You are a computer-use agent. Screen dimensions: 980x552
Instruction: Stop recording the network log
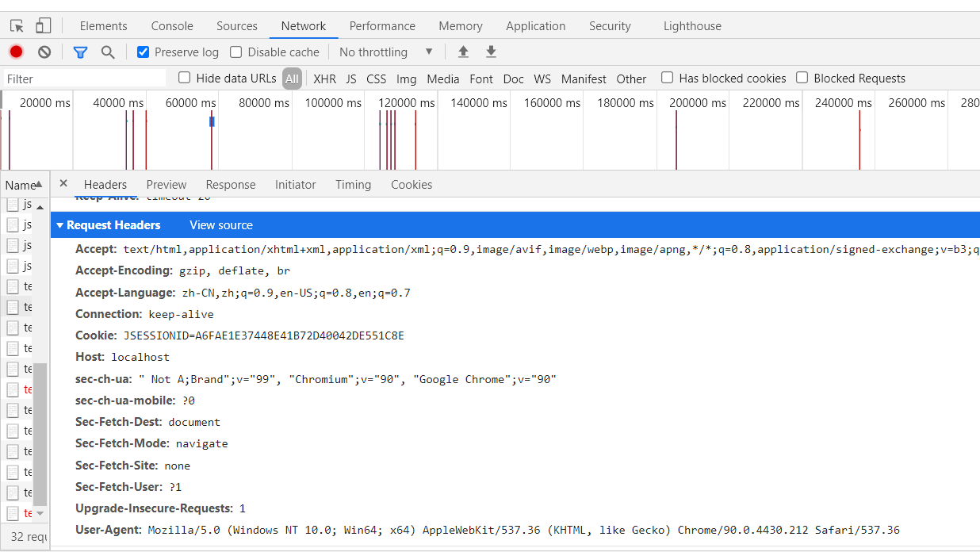point(16,52)
